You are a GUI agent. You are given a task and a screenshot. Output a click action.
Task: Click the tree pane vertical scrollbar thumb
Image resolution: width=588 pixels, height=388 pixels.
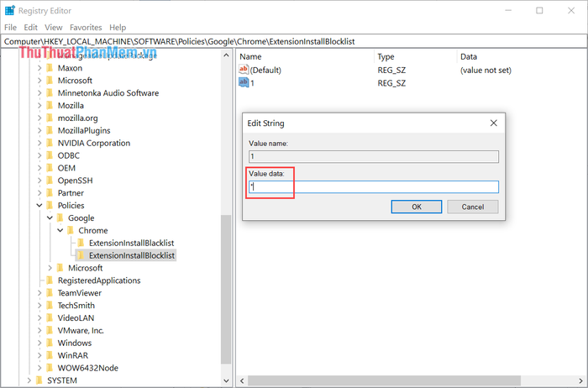click(x=226, y=290)
